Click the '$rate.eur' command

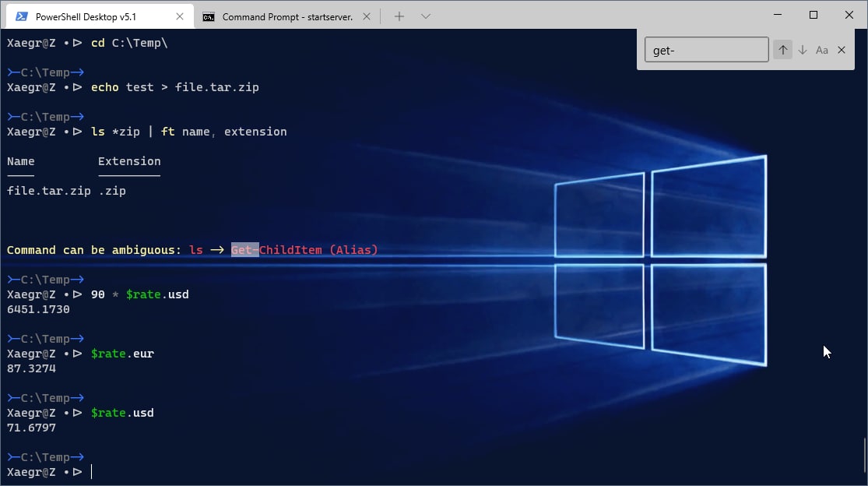click(122, 353)
